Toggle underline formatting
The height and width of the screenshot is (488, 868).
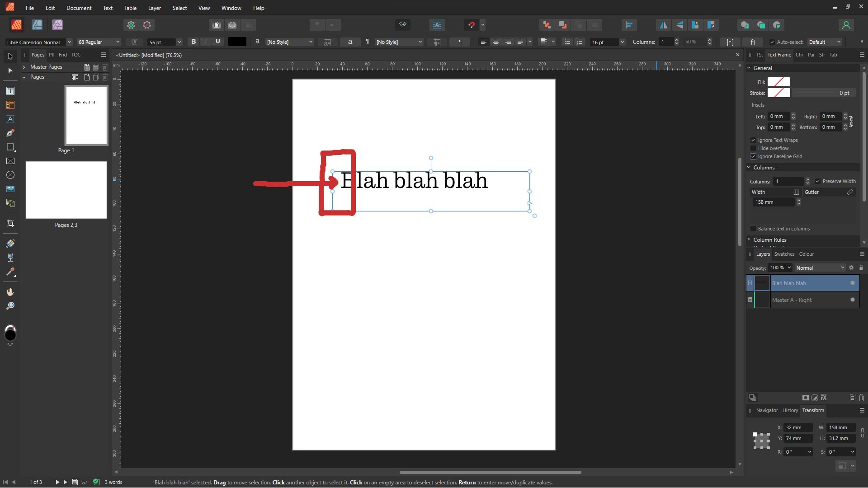[218, 42]
